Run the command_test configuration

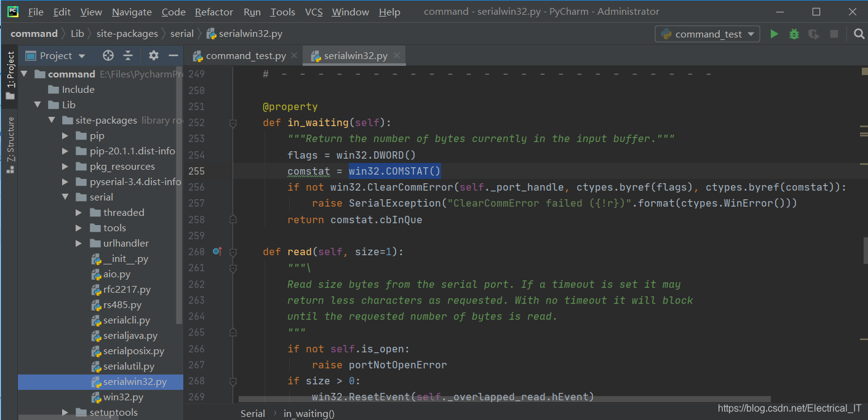click(774, 34)
